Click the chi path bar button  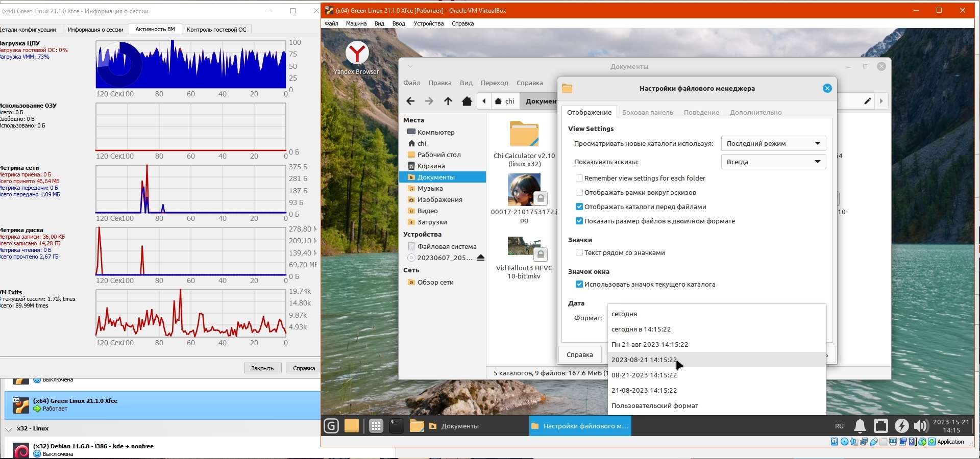(505, 101)
